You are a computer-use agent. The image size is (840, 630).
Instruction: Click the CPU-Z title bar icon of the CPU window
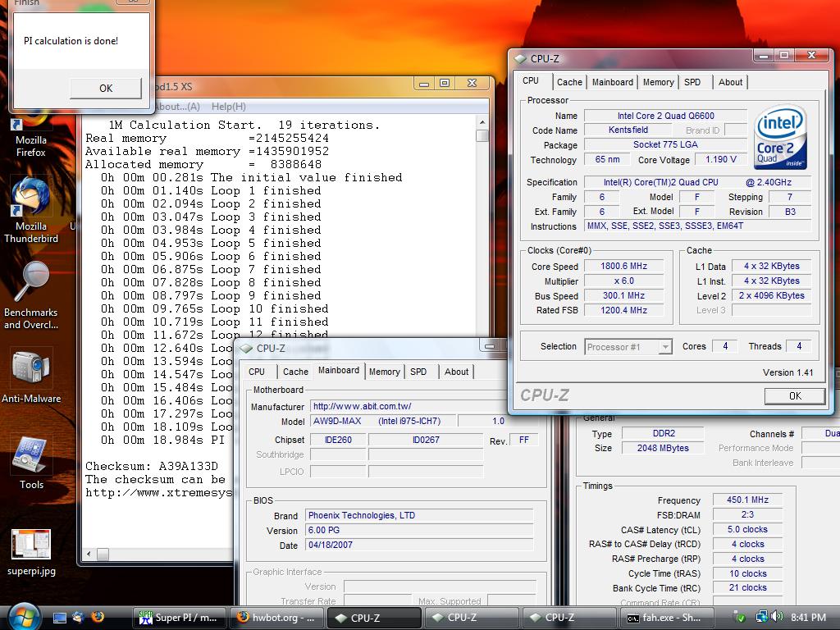point(520,58)
